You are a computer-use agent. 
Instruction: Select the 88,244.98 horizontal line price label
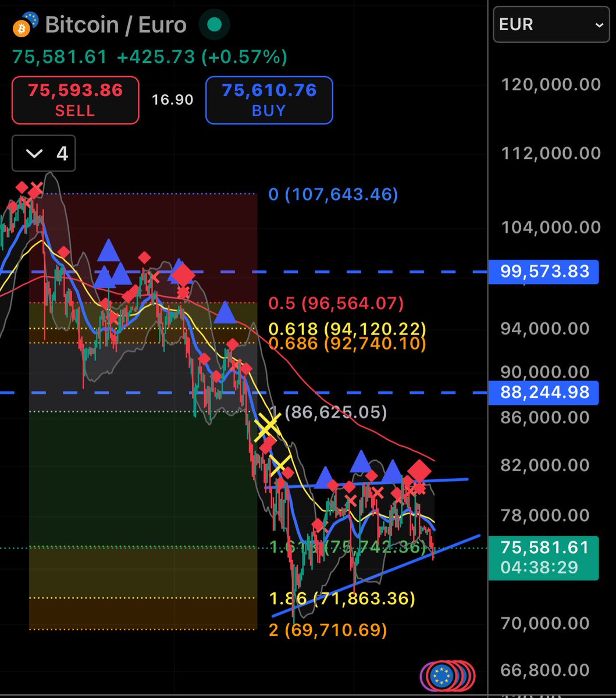(544, 393)
